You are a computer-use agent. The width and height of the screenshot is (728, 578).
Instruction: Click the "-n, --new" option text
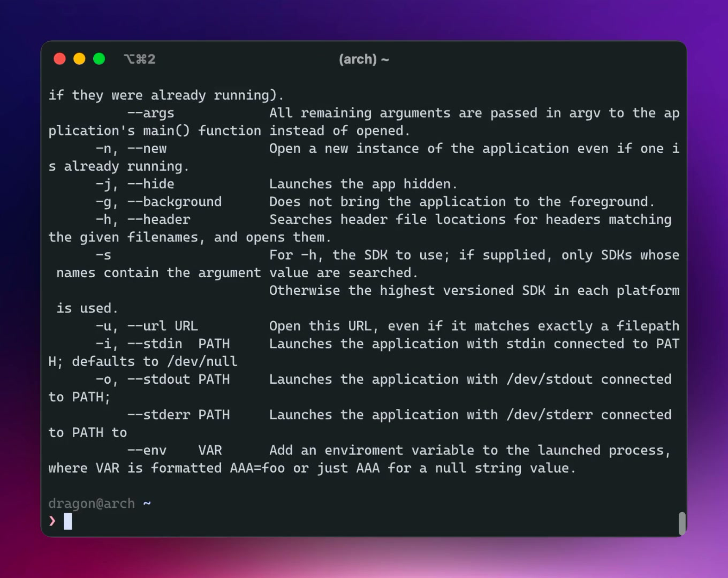[131, 148]
